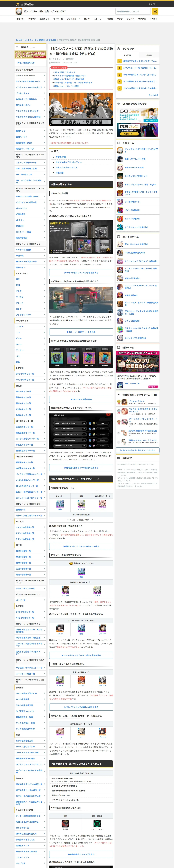Open 音動機 in navigation bar
174x868 pixels.
pyautogui.click(x=110, y=19)
